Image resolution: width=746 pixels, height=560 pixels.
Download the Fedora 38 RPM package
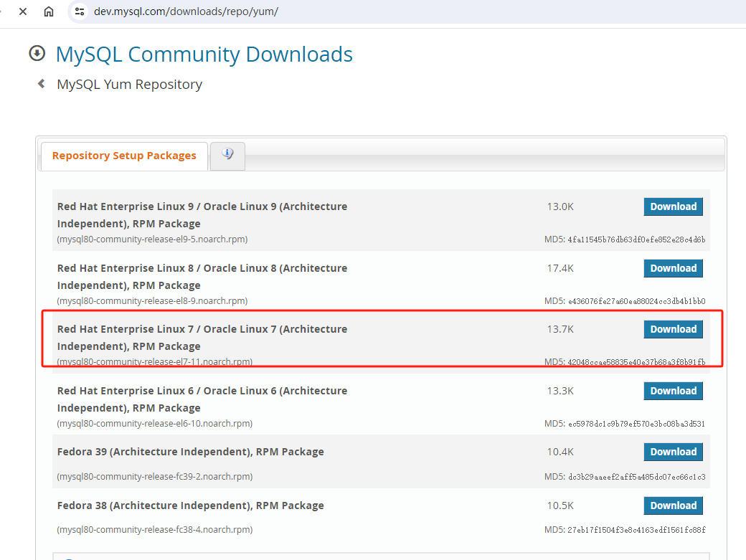click(673, 506)
